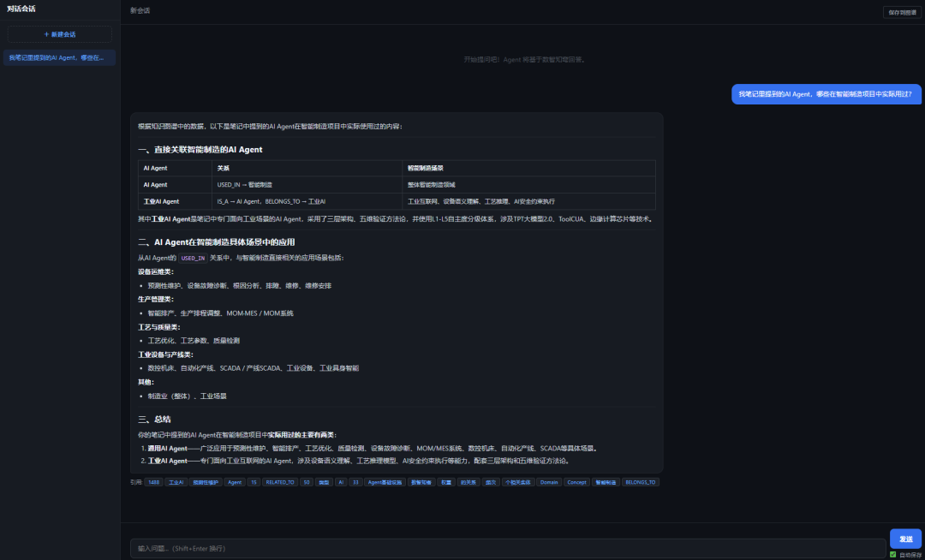Viewport: 925px width, 560px height.
Task: Click the 权重 citation tag
Action: click(446, 482)
